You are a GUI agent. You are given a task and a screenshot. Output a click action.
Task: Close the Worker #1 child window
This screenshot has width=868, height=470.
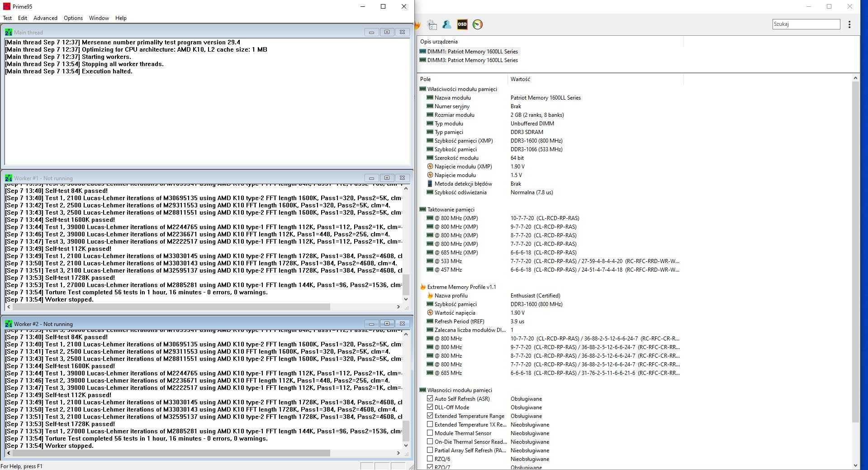pyautogui.click(x=402, y=178)
